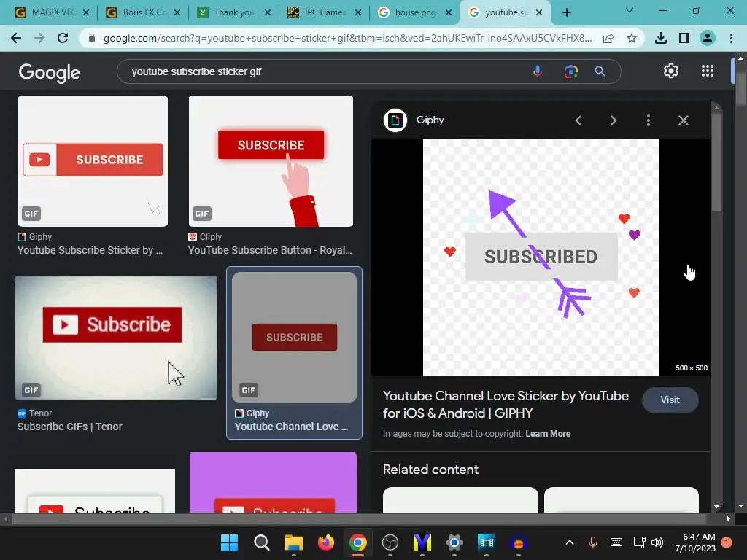Open File Explorer from taskbar
747x560 pixels.
pos(293,542)
